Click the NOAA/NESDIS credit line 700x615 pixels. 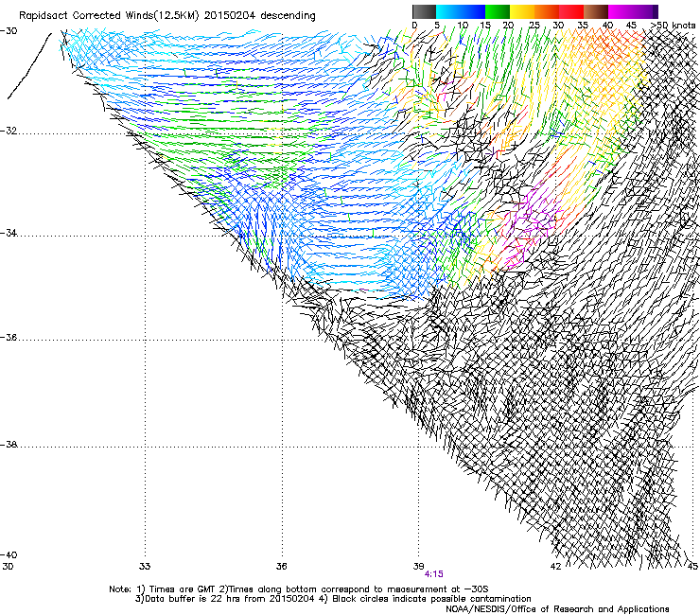click(557, 609)
